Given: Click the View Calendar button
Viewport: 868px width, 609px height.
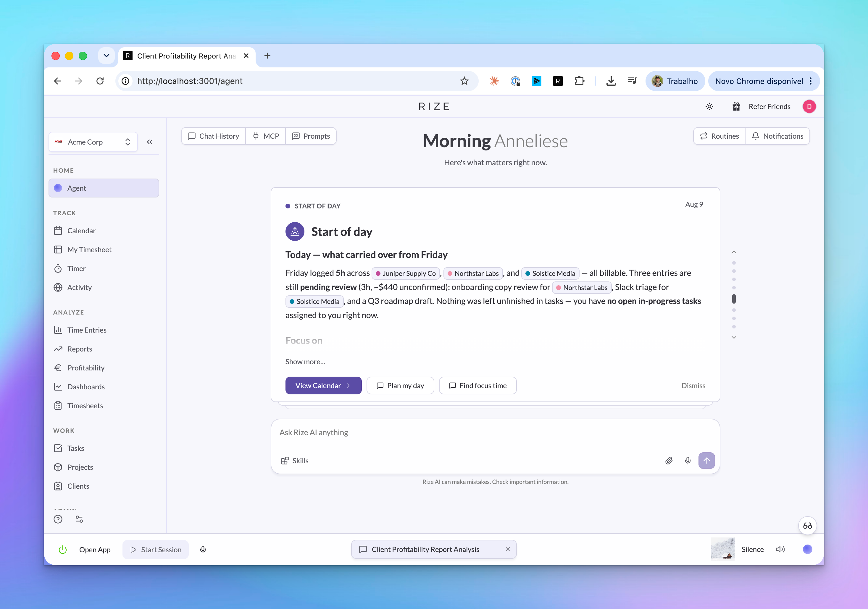Looking at the screenshot, I should click(x=323, y=385).
